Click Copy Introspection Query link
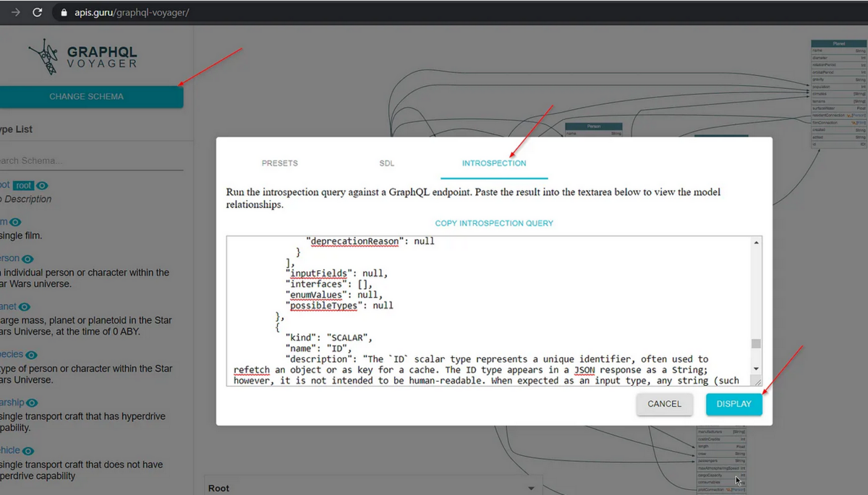The image size is (868, 495). (x=494, y=223)
